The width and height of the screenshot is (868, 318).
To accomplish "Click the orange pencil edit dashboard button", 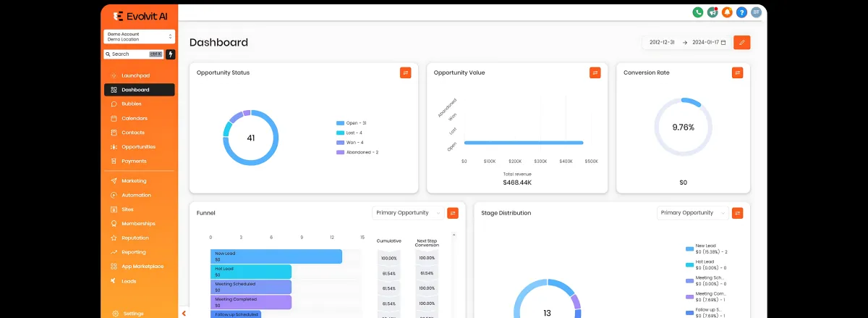I will point(741,43).
